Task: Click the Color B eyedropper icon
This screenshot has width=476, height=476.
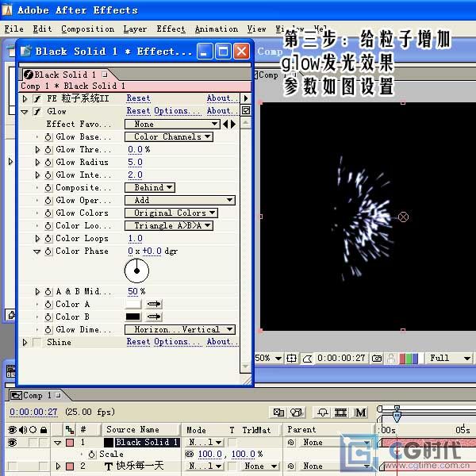Action: (153, 317)
